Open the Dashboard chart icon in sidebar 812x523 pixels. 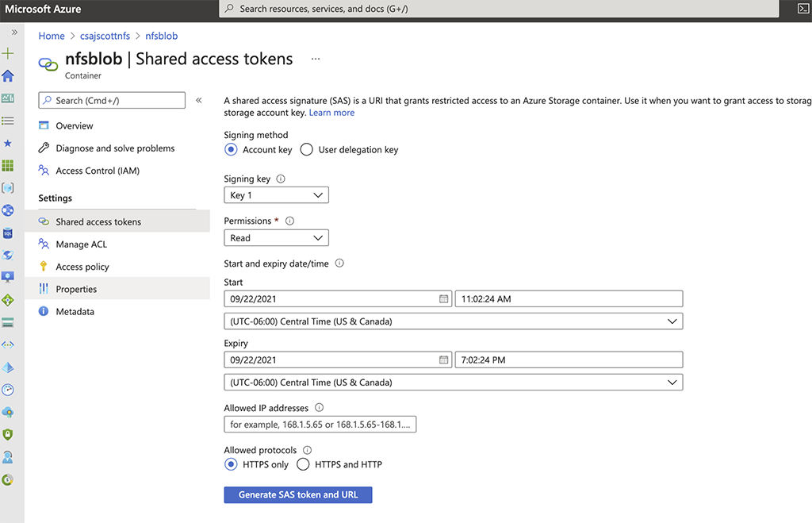tap(8, 98)
